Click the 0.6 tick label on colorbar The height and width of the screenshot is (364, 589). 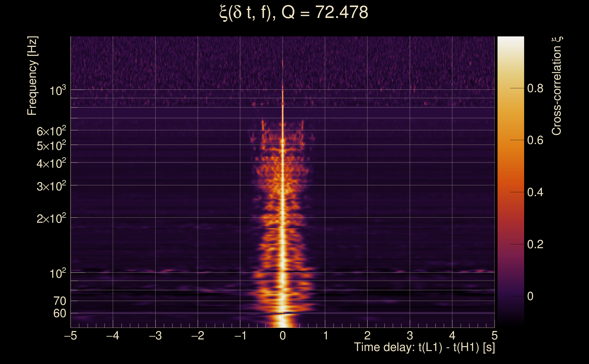[535, 140]
